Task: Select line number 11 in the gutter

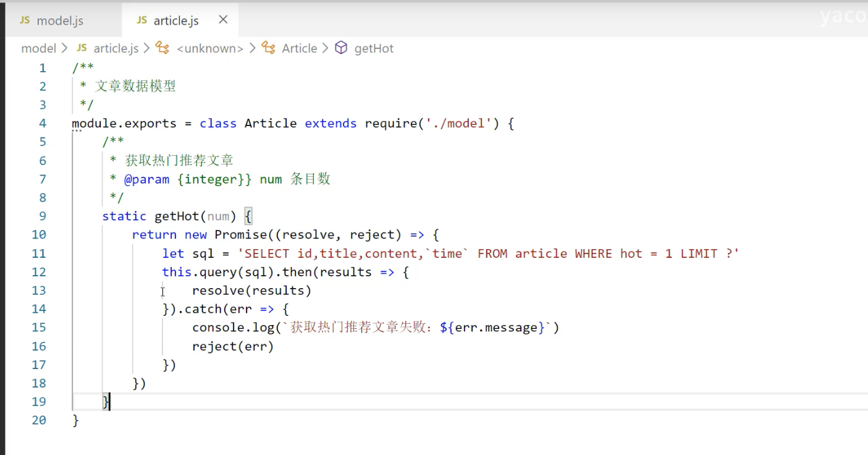Action: (x=38, y=253)
